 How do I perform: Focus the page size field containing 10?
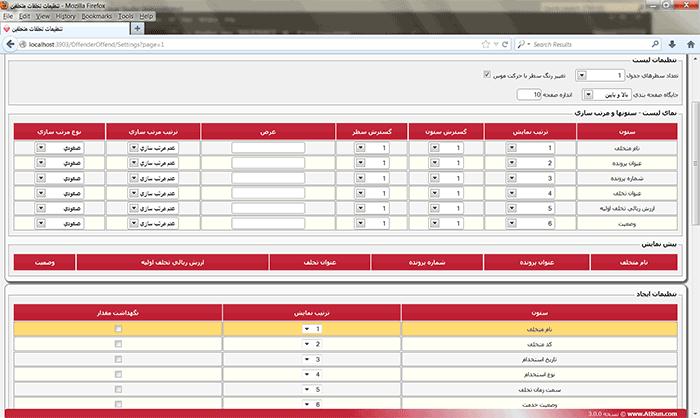click(529, 94)
